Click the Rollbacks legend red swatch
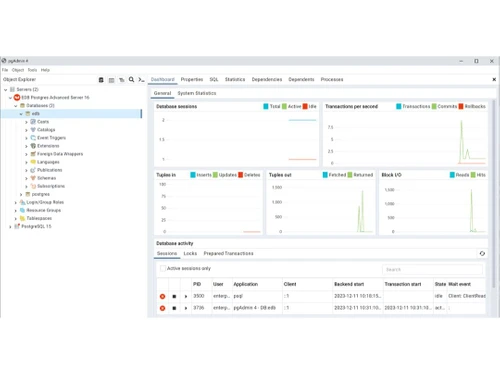The image size is (500, 375). coord(461,106)
